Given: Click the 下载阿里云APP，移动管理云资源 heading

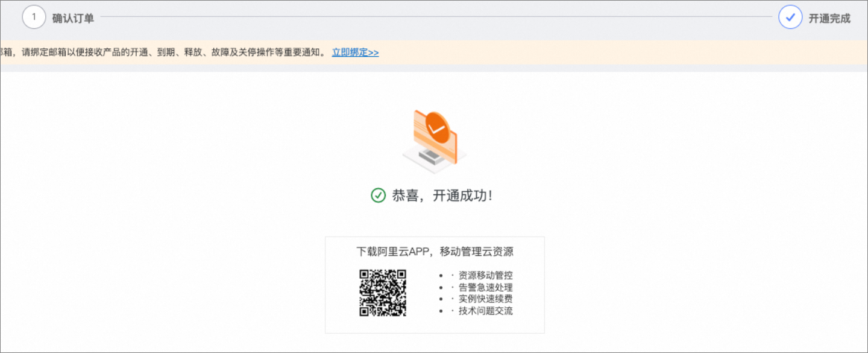Looking at the screenshot, I should click(x=435, y=252).
